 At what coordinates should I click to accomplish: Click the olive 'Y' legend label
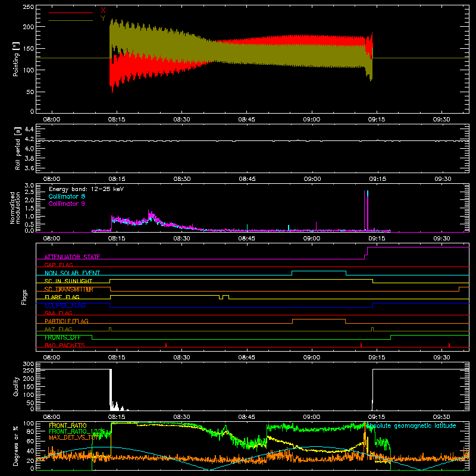tap(103, 18)
